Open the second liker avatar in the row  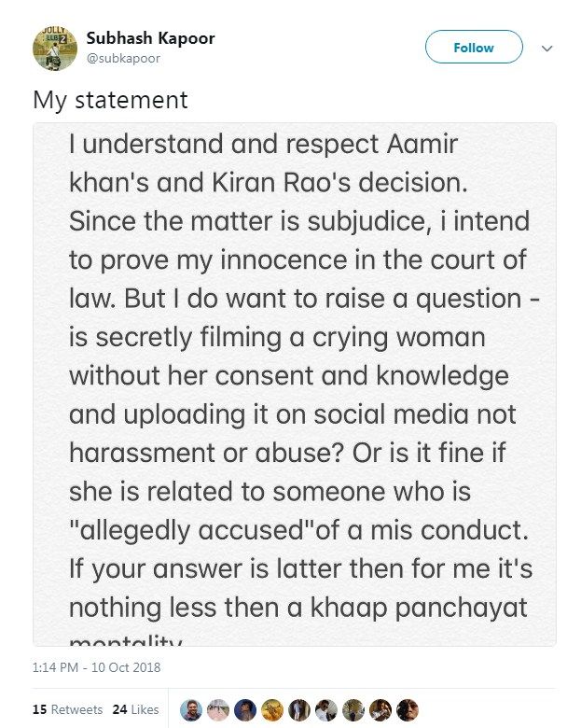[218, 710]
